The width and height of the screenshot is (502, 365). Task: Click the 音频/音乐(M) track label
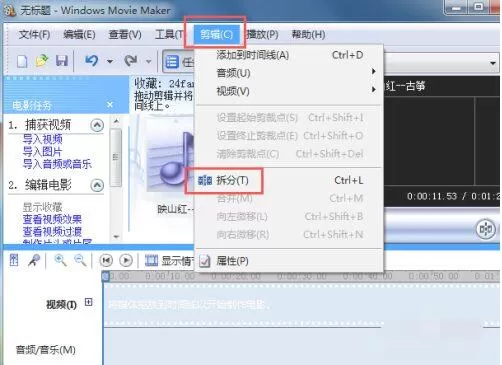point(45,350)
